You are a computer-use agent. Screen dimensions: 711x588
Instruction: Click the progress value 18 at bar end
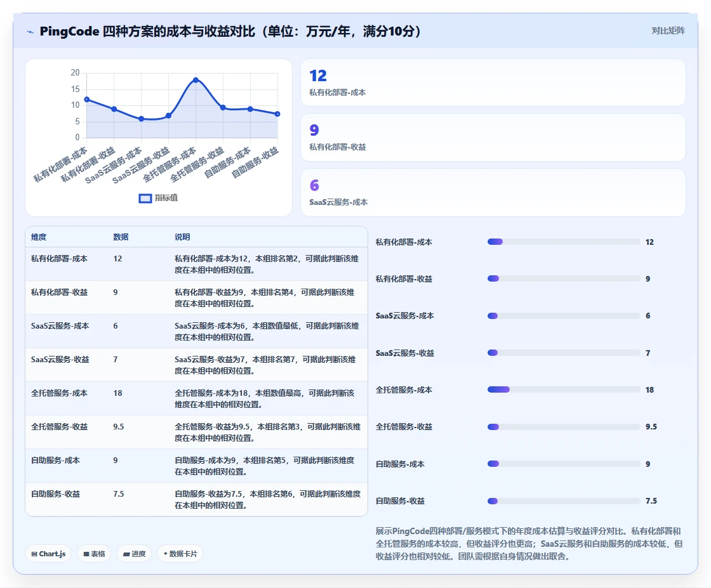(x=650, y=389)
